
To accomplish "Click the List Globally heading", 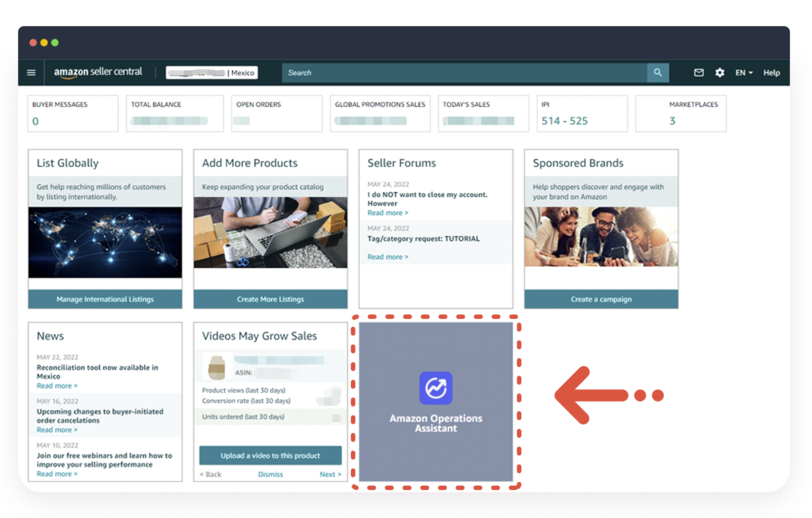I will click(x=68, y=163).
